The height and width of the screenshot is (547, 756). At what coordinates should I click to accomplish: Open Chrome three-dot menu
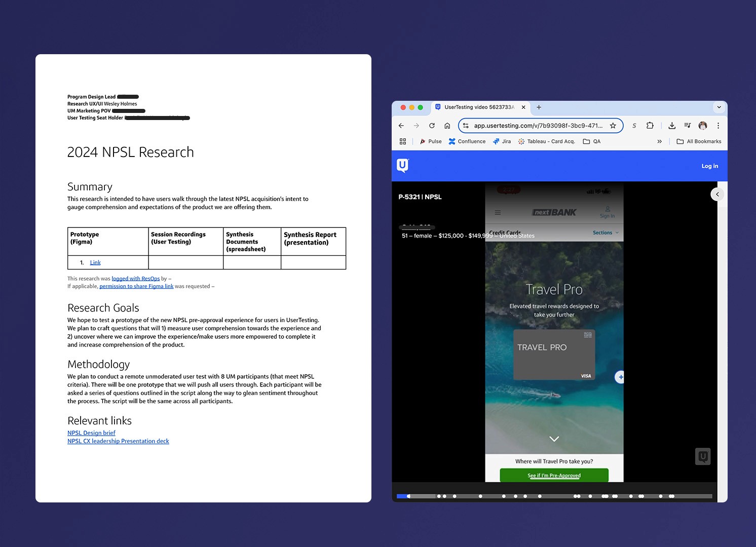tap(718, 126)
